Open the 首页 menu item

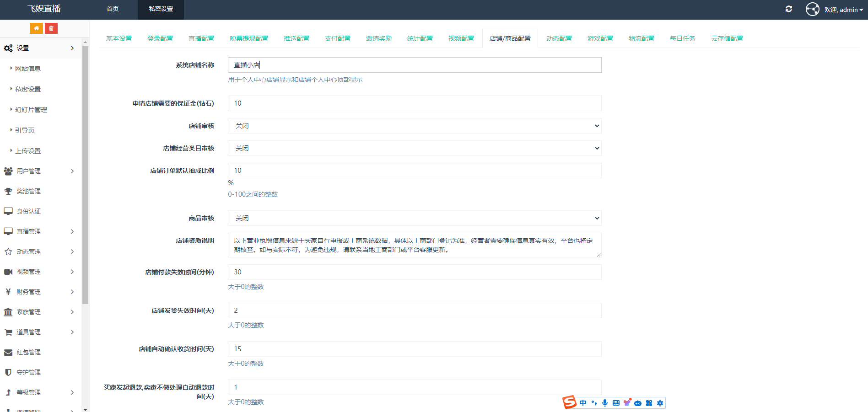[x=112, y=8]
